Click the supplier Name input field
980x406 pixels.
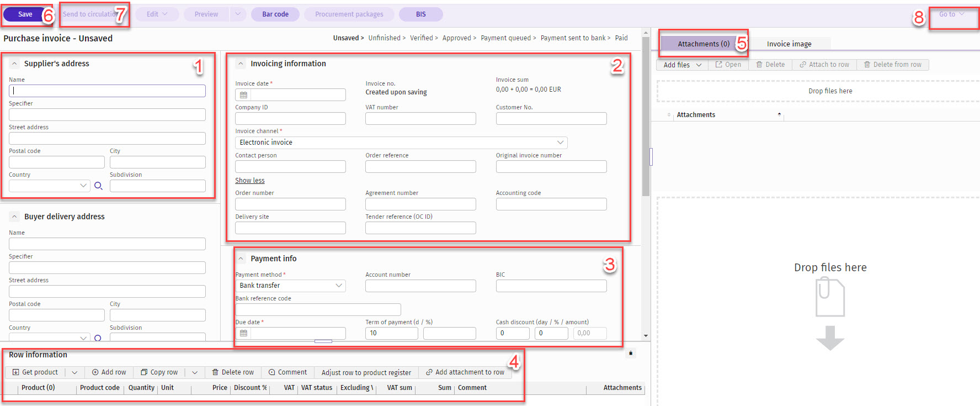pos(107,91)
